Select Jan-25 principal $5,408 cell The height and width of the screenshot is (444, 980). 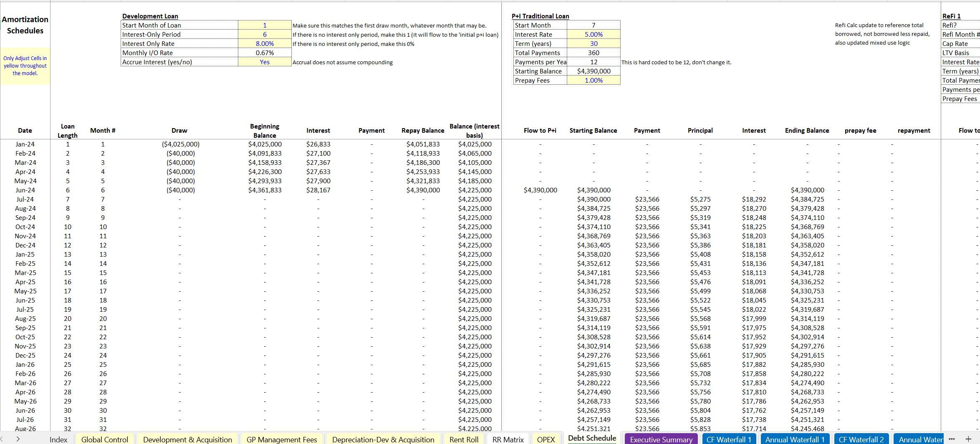pyautogui.click(x=700, y=255)
